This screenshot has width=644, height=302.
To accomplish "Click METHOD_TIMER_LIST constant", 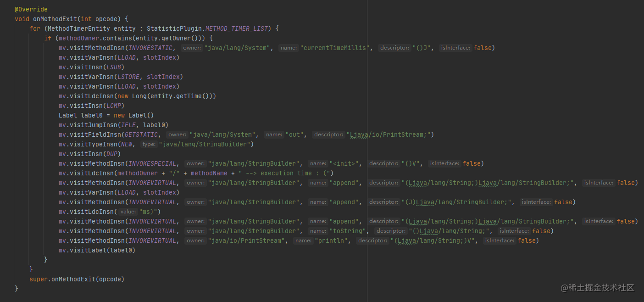I will (236, 28).
